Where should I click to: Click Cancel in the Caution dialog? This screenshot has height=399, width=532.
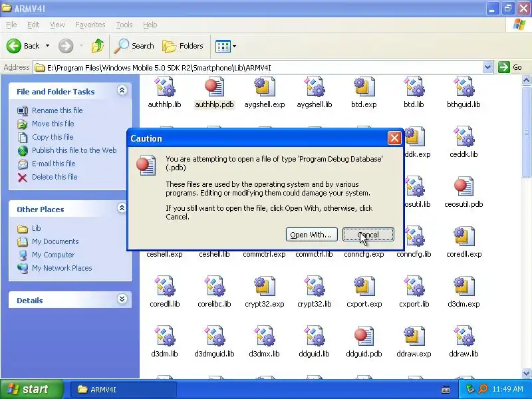tap(368, 235)
